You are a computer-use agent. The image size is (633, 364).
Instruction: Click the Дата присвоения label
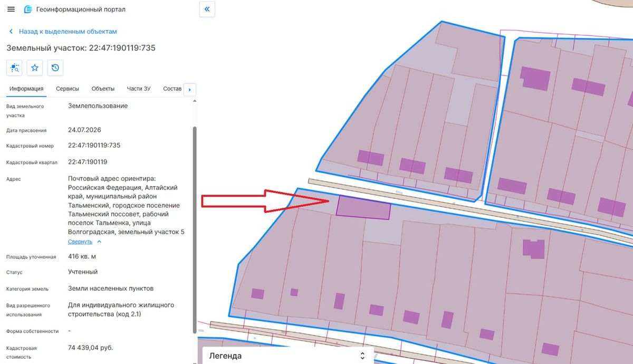(26, 130)
